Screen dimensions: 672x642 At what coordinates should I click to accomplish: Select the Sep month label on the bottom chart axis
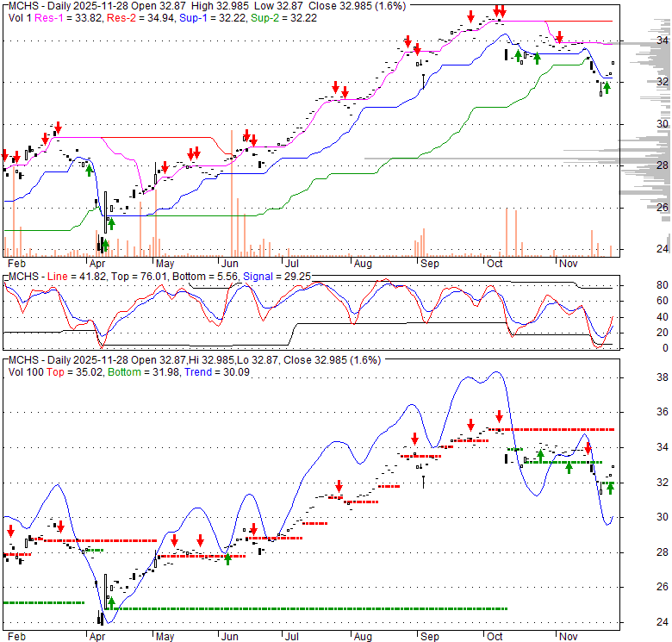pyautogui.click(x=429, y=637)
